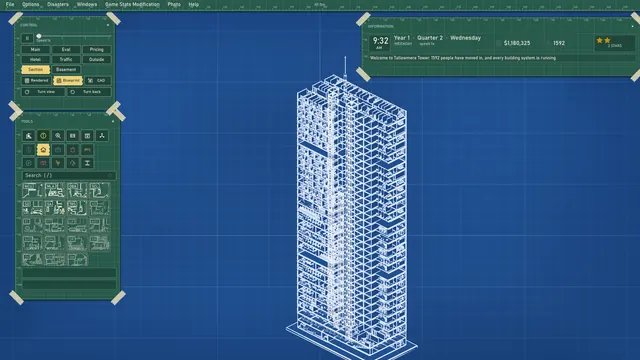Select the briefcase office category icon
The image size is (640, 360).
coord(58,150)
